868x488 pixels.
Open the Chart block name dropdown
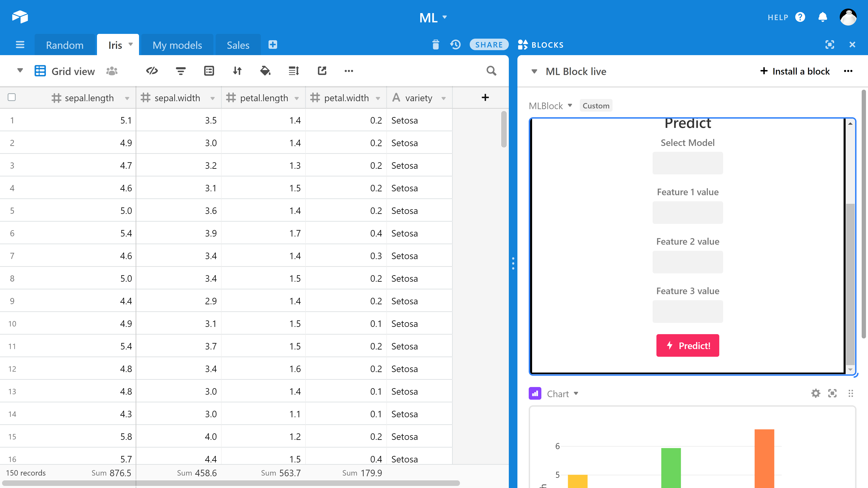[x=576, y=393]
